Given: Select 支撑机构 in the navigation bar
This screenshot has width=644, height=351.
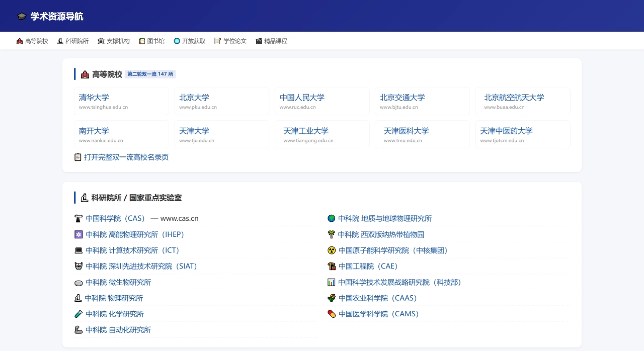Looking at the screenshot, I should tap(114, 41).
